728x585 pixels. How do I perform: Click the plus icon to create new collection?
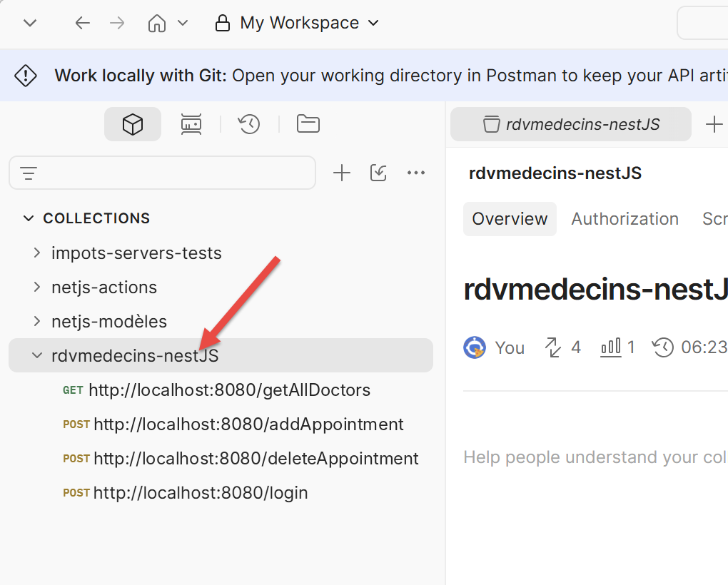pos(342,173)
